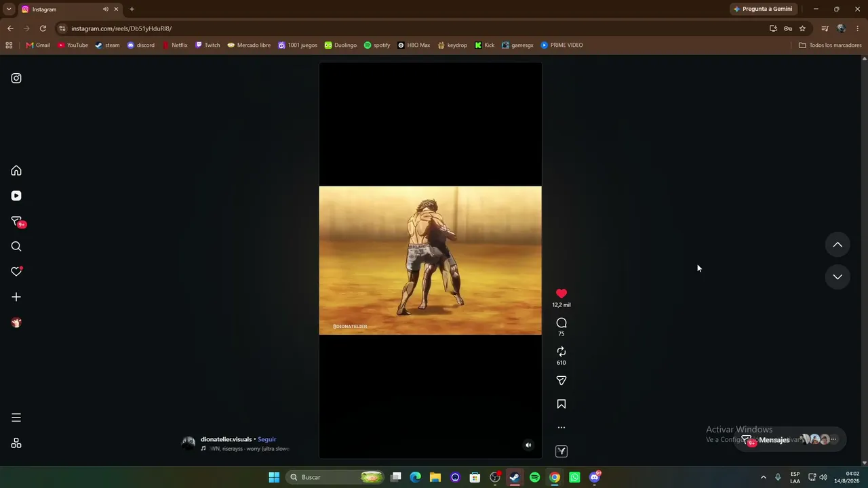Open the dionatelier.visuals profile
The image size is (868, 488).
pyautogui.click(x=226, y=439)
